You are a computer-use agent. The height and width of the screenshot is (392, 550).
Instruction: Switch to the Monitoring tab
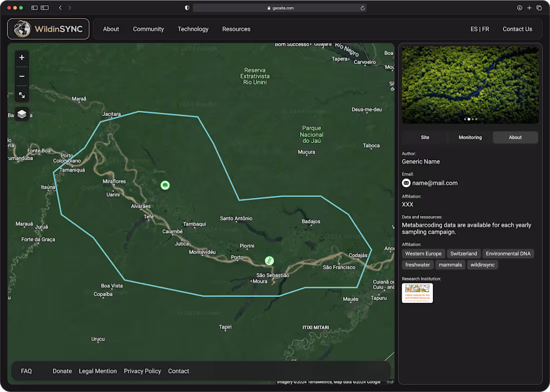point(470,137)
